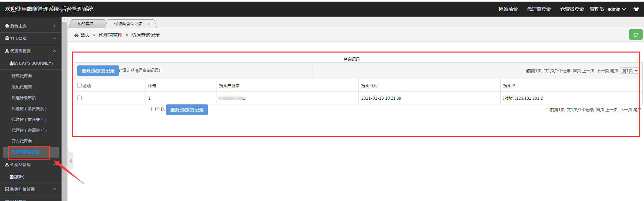This screenshot has height=201, width=644.
Task: Switch to the 我的桌面 tab
Action: coord(86,24)
